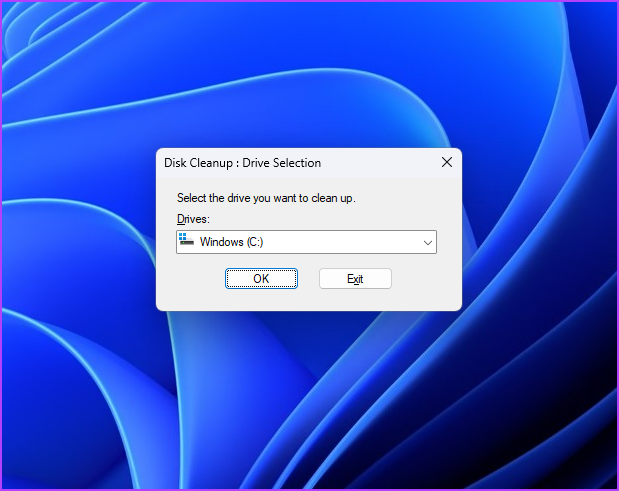Click the Exit button
Viewport: 619px width, 491px height.
[x=355, y=279]
